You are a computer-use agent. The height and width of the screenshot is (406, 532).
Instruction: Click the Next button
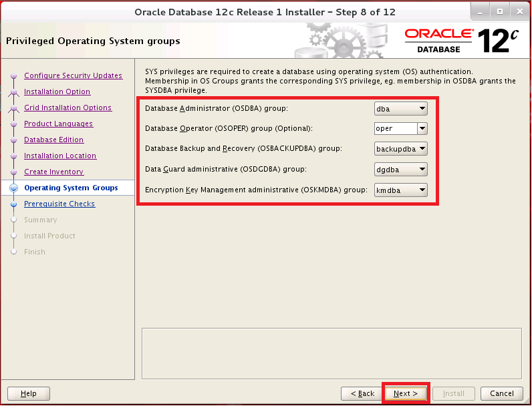tap(406, 393)
